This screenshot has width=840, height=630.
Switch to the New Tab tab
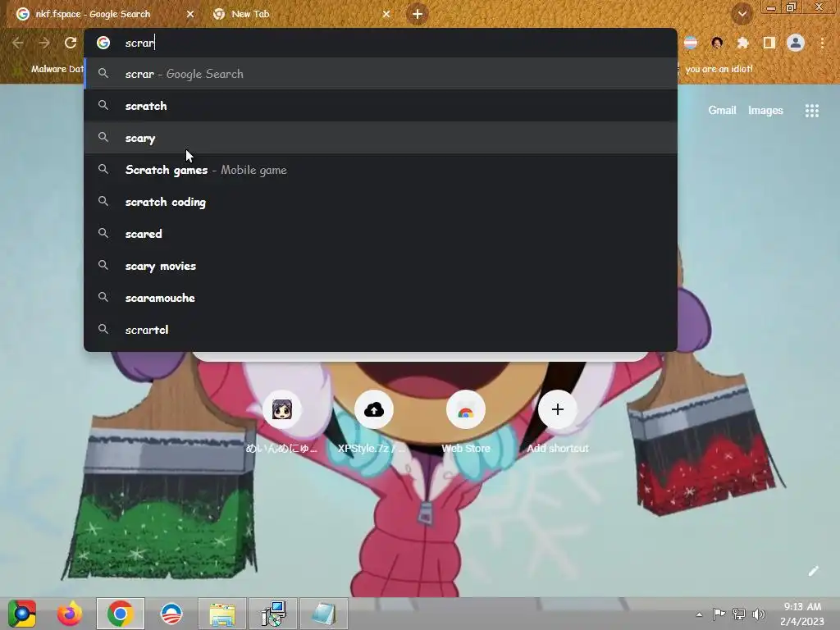coord(300,14)
